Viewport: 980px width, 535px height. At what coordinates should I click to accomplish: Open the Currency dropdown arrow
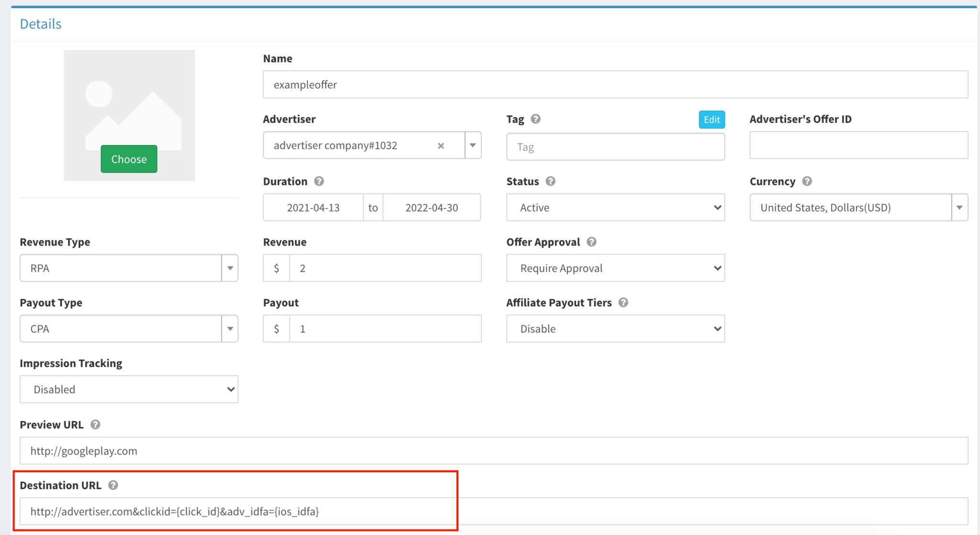pos(959,208)
